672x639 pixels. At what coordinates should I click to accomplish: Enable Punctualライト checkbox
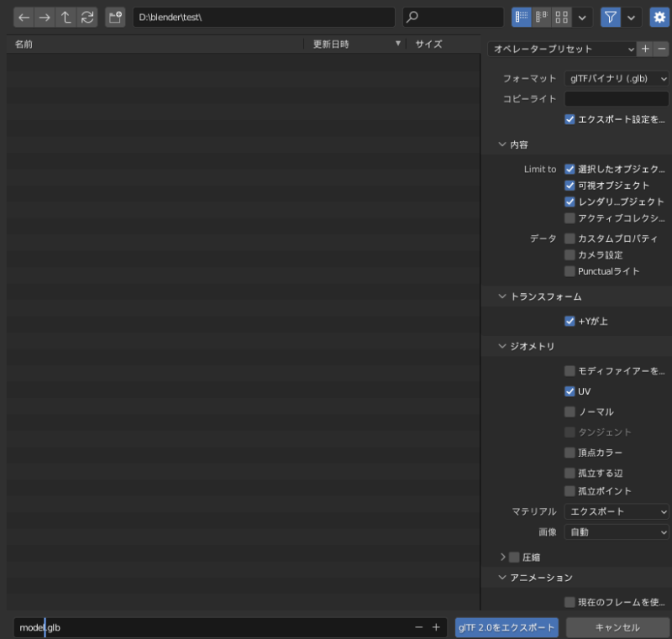click(x=570, y=271)
